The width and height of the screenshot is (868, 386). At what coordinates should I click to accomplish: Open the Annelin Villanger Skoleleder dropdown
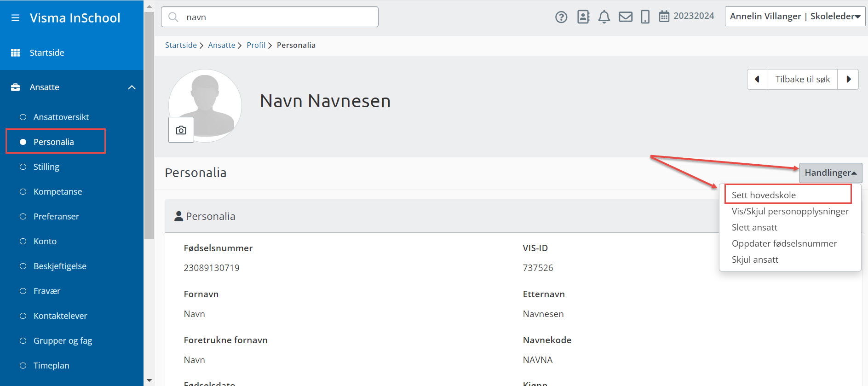(x=795, y=16)
